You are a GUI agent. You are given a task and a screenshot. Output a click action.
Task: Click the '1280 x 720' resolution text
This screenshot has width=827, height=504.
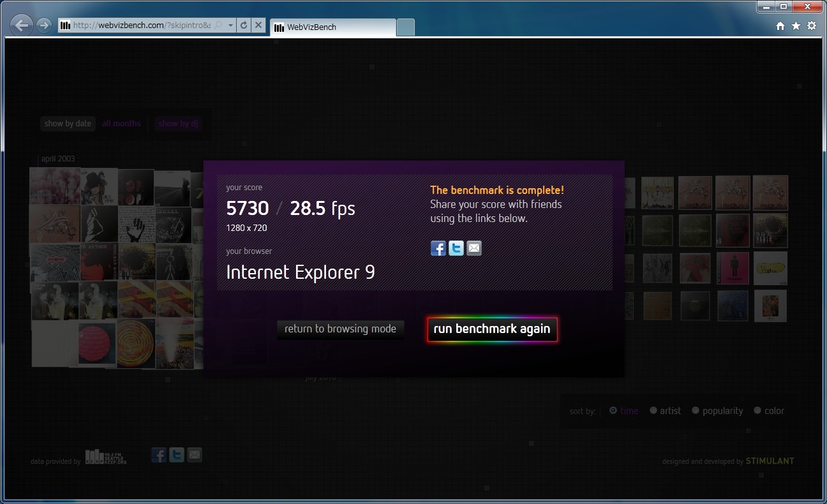pos(246,228)
